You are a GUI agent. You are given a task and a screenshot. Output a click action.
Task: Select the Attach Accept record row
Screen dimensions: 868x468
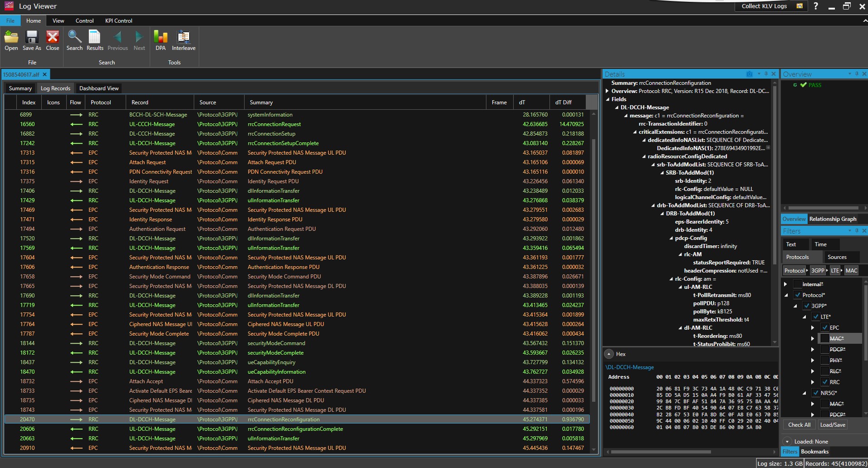coord(146,381)
